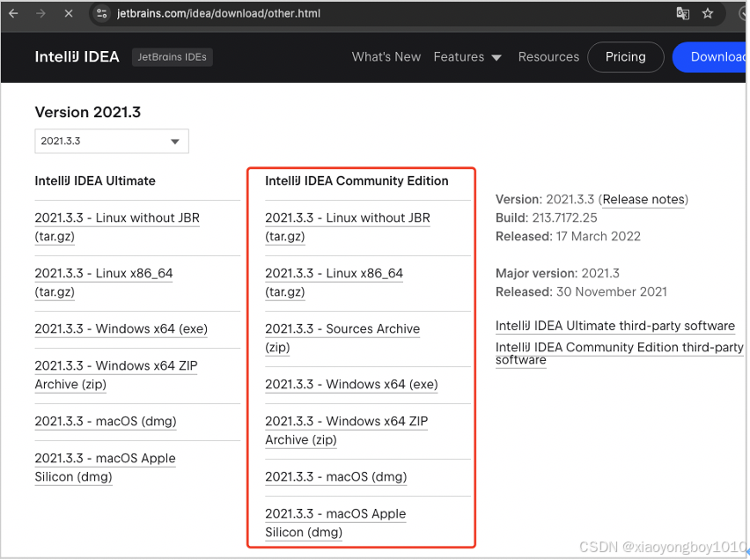Go back using the browser back arrow
The width and height of the screenshot is (750, 560).
point(13,13)
